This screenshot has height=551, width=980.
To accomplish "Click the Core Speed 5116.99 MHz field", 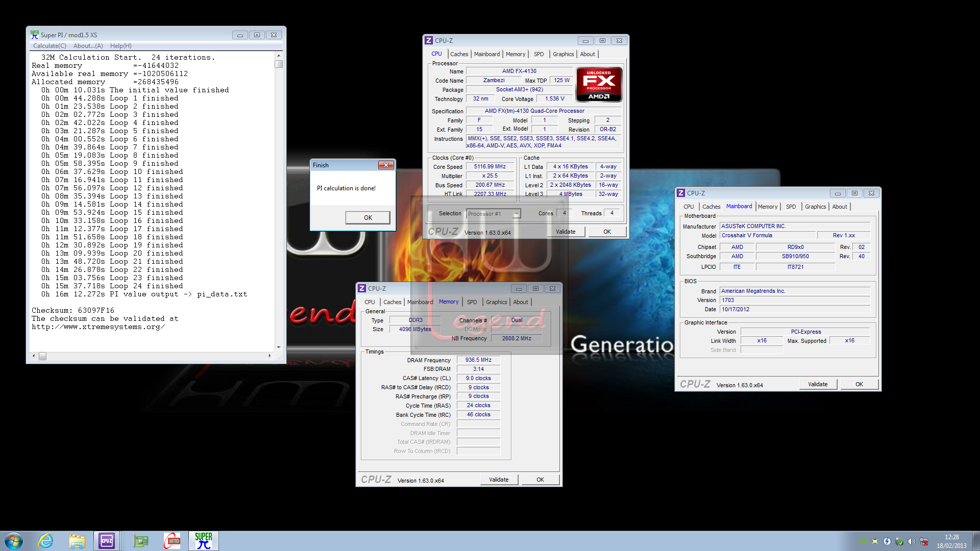I will 489,166.
